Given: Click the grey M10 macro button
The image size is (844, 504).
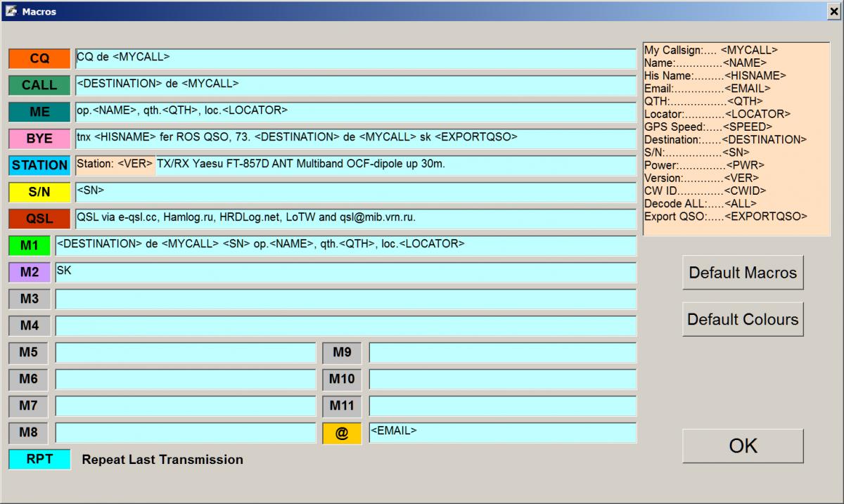Looking at the screenshot, I should click(342, 380).
